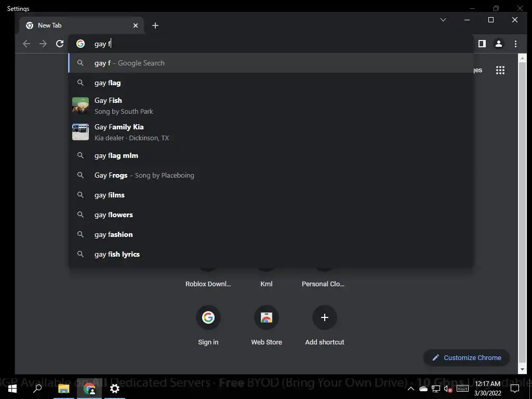Viewport: 532px width, 399px height.
Task: Click the Add shortcut button
Action: pos(325,325)
